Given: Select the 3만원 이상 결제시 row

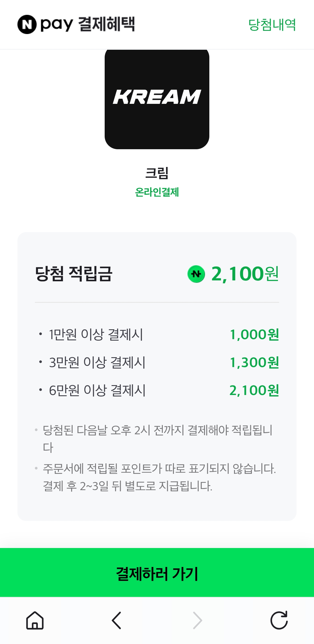Looking at the screenshot, I should pos(97,362).
